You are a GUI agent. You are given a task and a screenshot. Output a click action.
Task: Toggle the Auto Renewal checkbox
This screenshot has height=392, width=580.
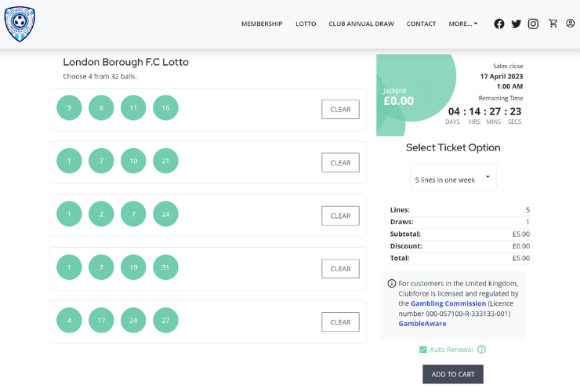click(423, 350)
